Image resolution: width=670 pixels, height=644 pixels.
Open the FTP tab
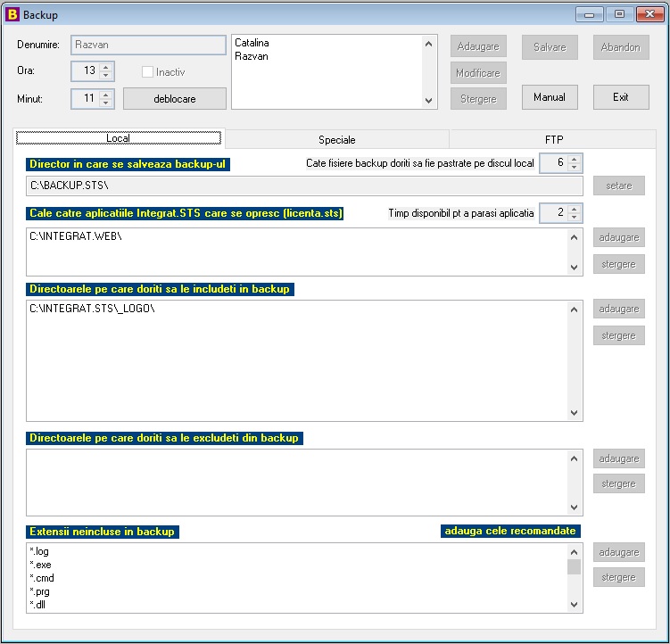pos(554,140)
